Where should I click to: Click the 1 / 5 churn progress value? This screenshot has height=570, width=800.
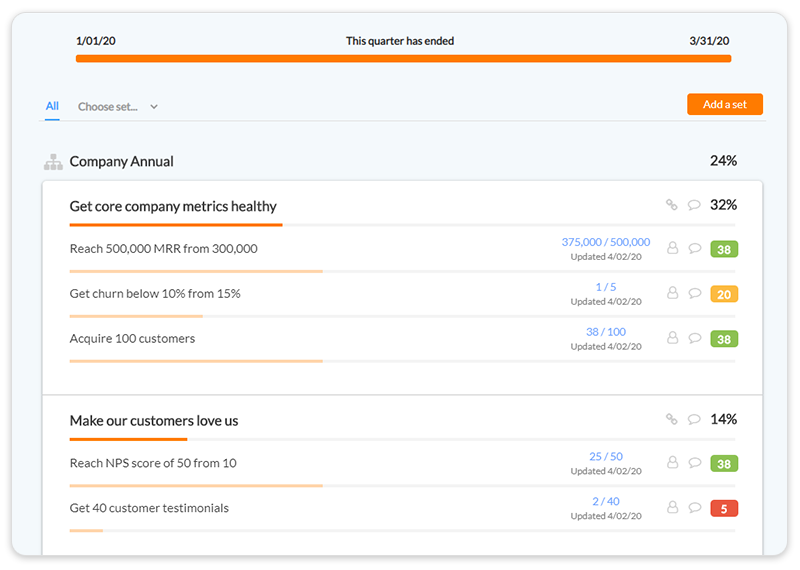(605, 287)
